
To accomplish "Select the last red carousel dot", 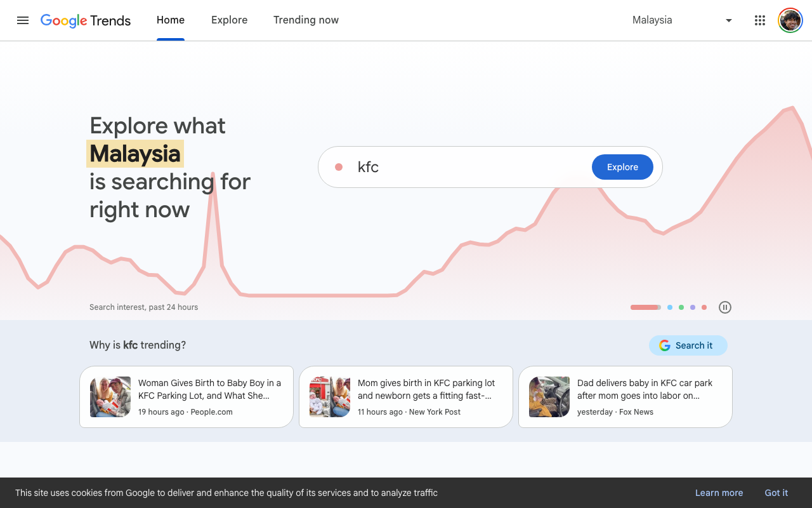I will coord(704,307).
